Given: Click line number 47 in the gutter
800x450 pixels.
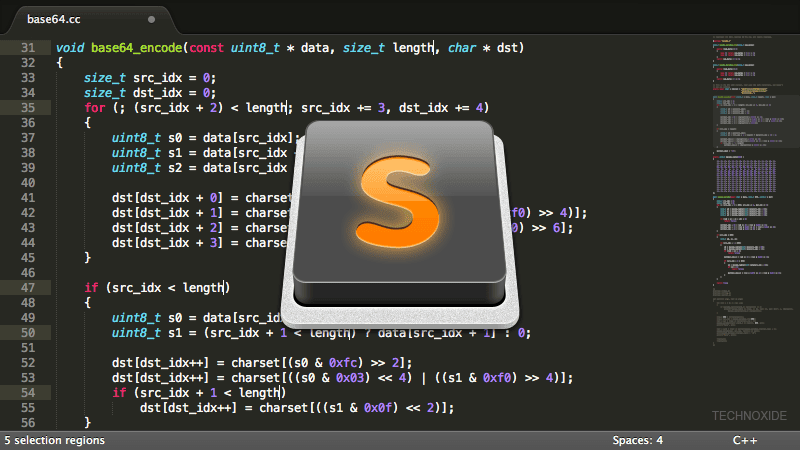Looking at the screenshot, I should 28,288.
